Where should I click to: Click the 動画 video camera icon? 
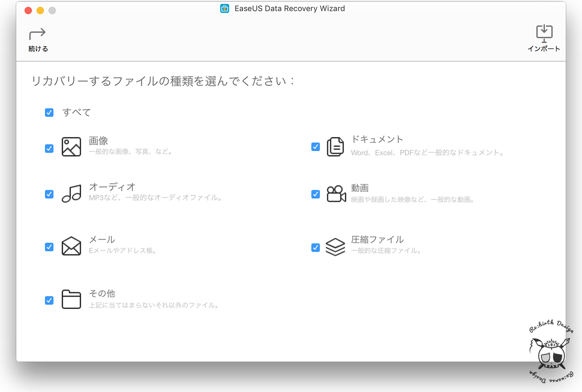tap(336, 194)
